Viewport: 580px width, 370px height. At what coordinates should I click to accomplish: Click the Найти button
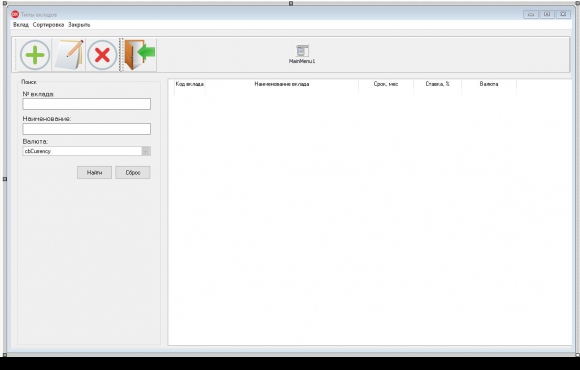click(x=94, y=172)
